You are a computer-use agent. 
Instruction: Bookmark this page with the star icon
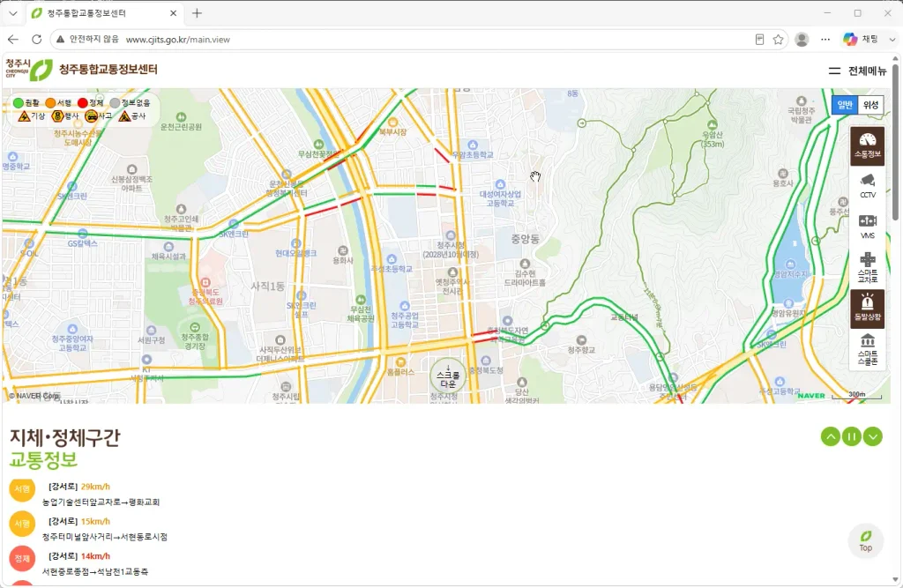[x=778, y=39]
